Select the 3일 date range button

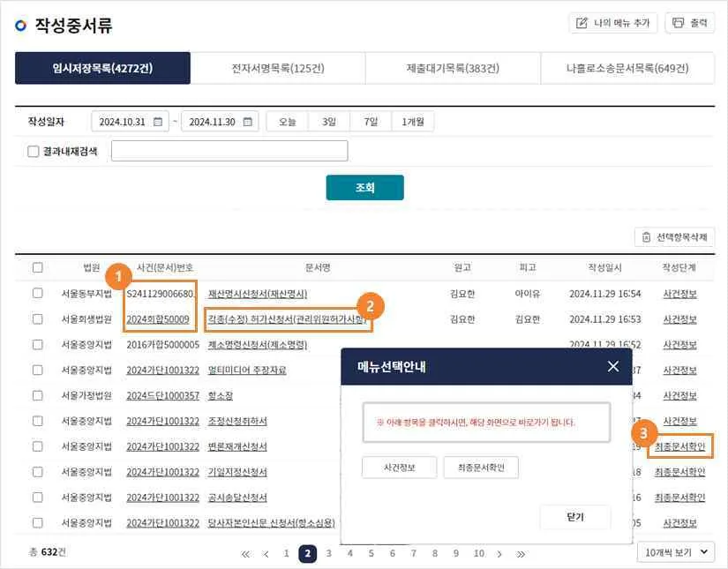(x=329, y=122)
